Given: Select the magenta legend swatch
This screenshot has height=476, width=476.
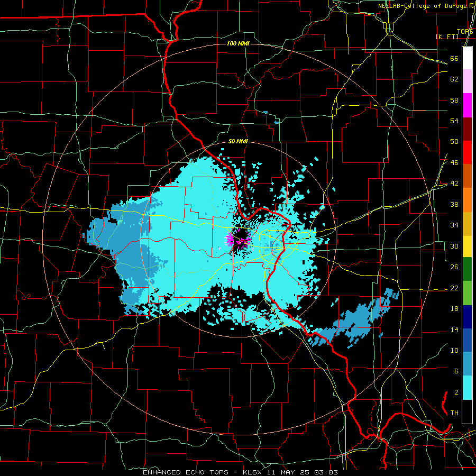Looking at the screenshot, I should 467,105.
